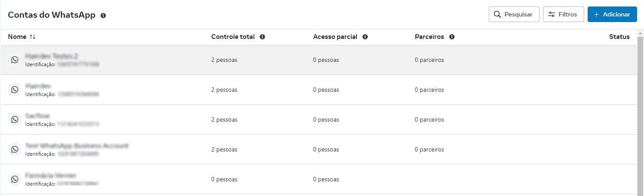Click the Acesso parcial info icon
This screenshot has width=644, height=196.
pos(365,37)
